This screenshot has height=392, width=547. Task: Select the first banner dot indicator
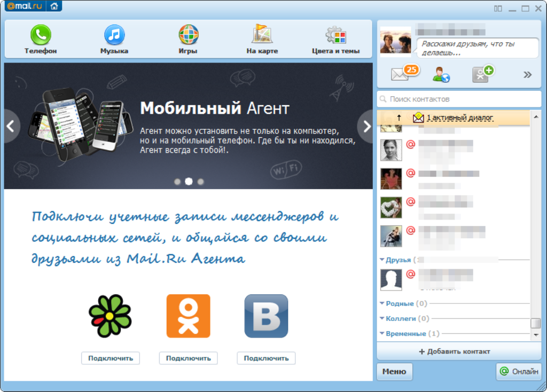[x=177, y=182]
